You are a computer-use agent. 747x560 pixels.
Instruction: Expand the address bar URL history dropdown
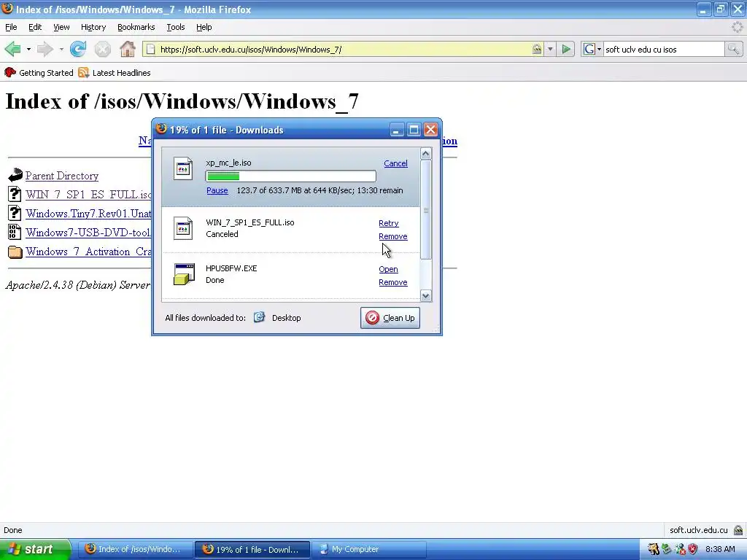(x=550, y=49)
